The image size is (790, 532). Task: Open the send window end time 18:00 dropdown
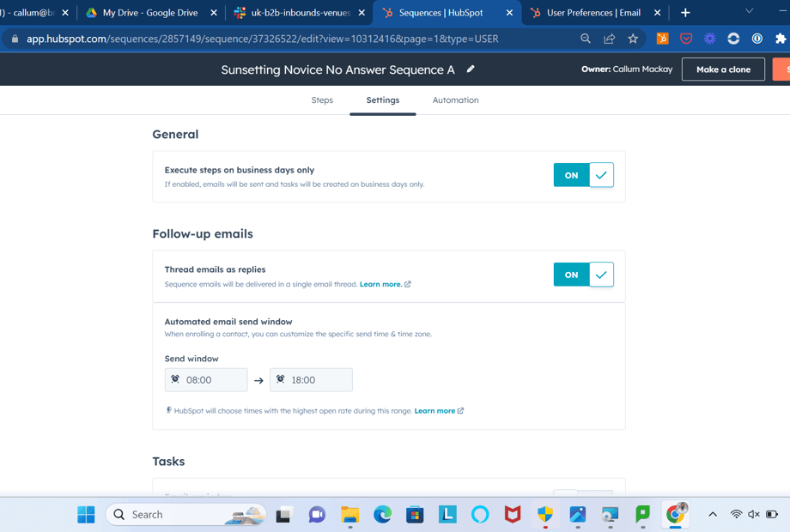(x=311, y=380)
